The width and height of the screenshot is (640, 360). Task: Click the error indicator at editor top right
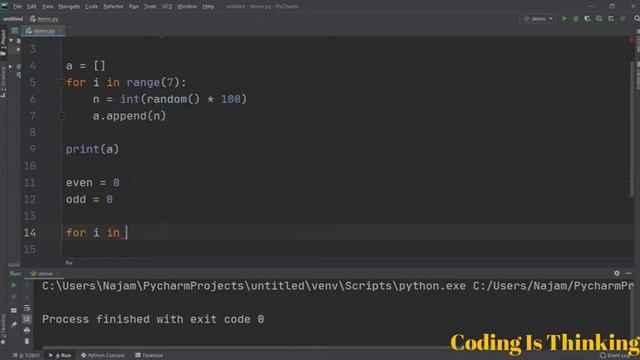631,40
